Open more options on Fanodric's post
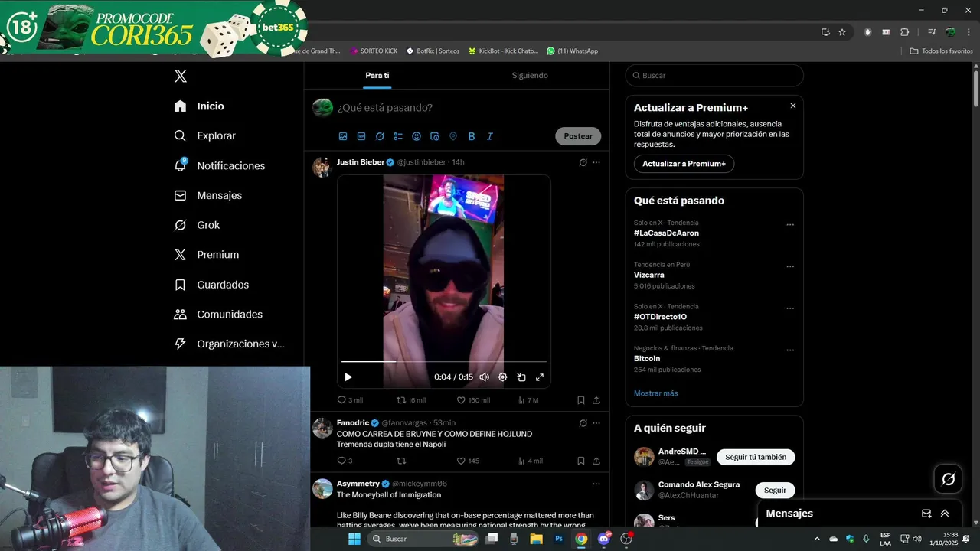This screenshot has height=551, width=980. pyautogui.click(x=596, y=423)
